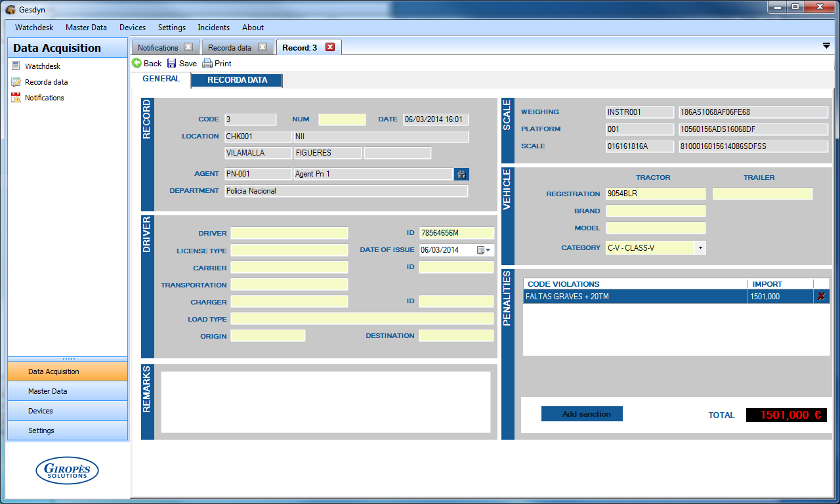Click the agent lookup icon beside Agent Pn 1
Viewport: 840px width, 504px height.
click(461, 174)
